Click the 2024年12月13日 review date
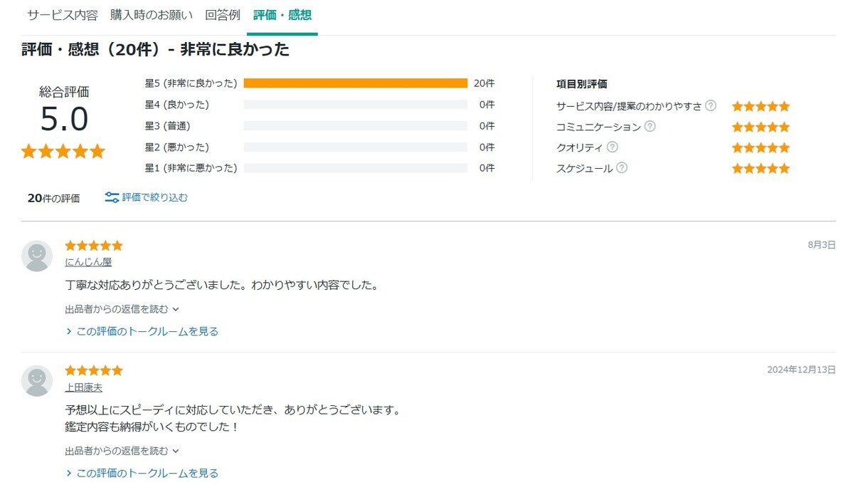This screenshot has width=868, height=485. (x=801, y=370)
